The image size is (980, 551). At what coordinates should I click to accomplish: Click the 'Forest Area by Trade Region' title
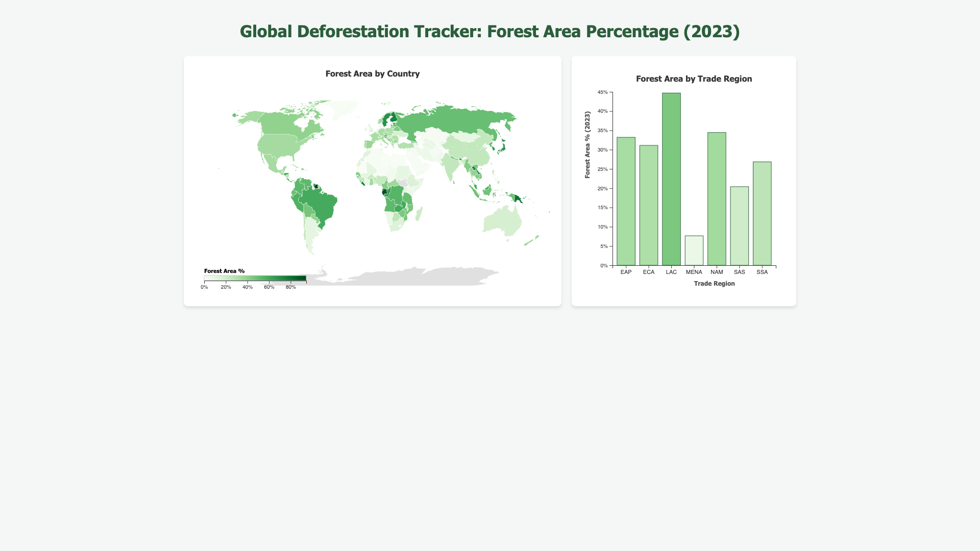tap(694, 79)
